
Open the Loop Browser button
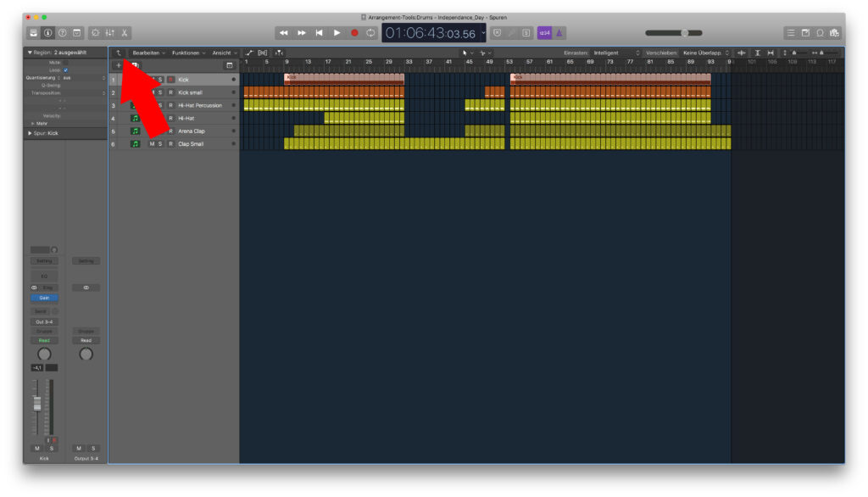(x=820, y=33)
